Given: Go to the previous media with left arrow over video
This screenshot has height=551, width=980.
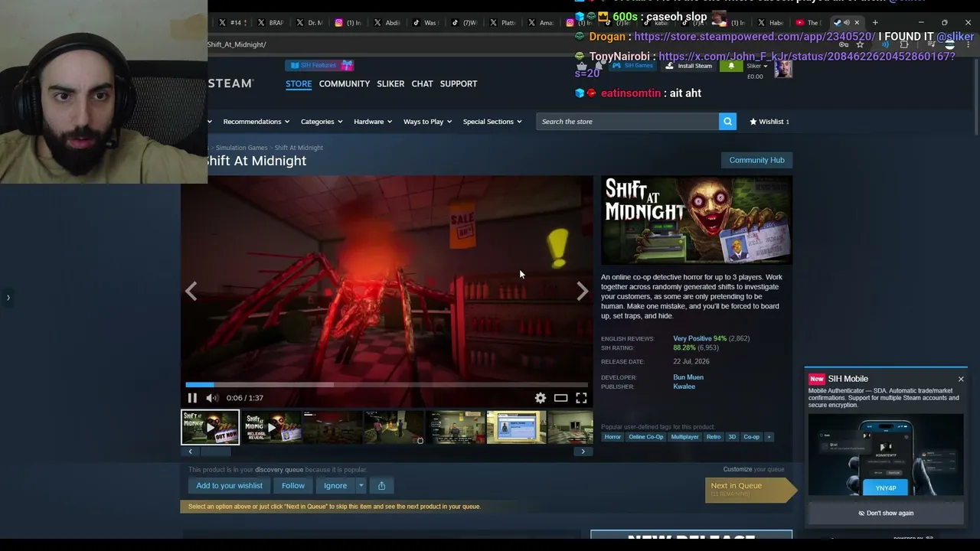Looking at the screenshot, I should click(191, 291).
